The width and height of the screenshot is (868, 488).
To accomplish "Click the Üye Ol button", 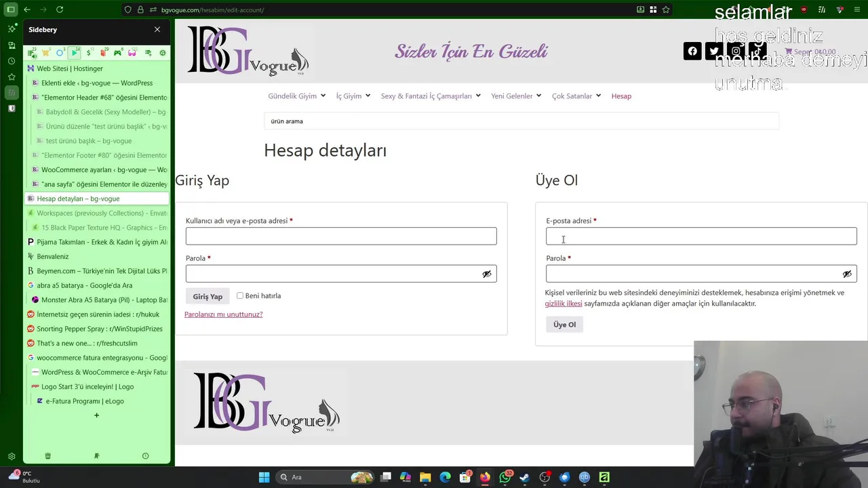I will coord(564,325).
